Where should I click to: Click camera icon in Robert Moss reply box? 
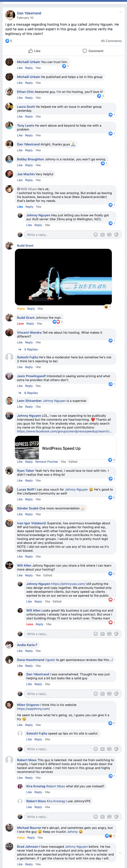click(x=102, y=816)
